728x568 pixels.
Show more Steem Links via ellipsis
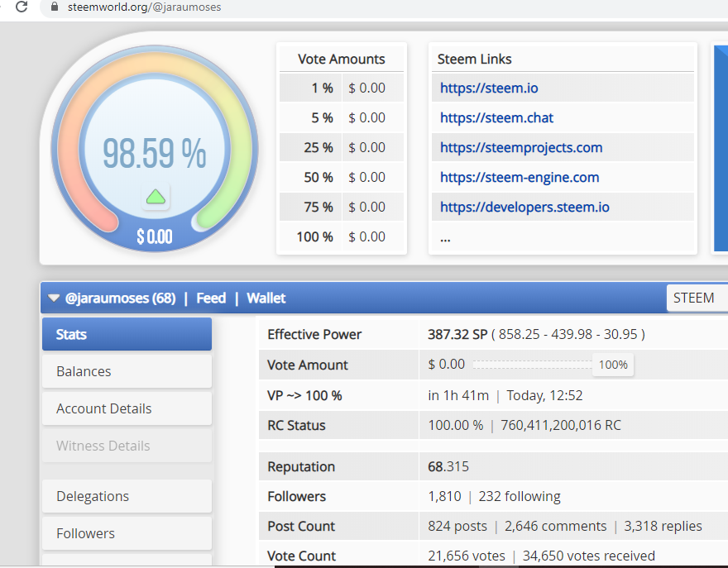pos(445,239)
